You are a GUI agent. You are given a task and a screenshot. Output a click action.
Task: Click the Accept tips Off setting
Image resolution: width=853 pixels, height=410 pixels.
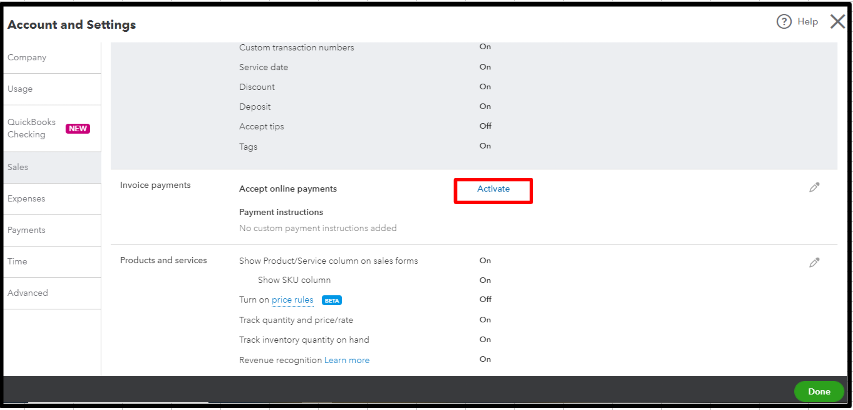pyautogui.click(x=485, y=126)
